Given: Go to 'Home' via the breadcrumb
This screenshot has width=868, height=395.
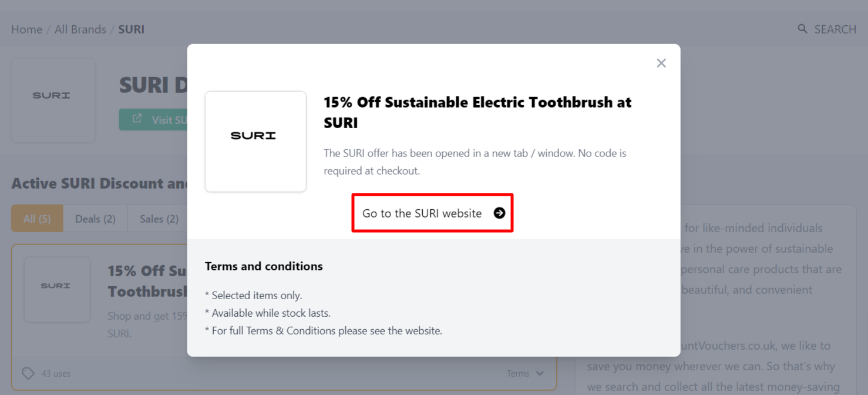Looking at the screenshot, I should coord(26,29).
